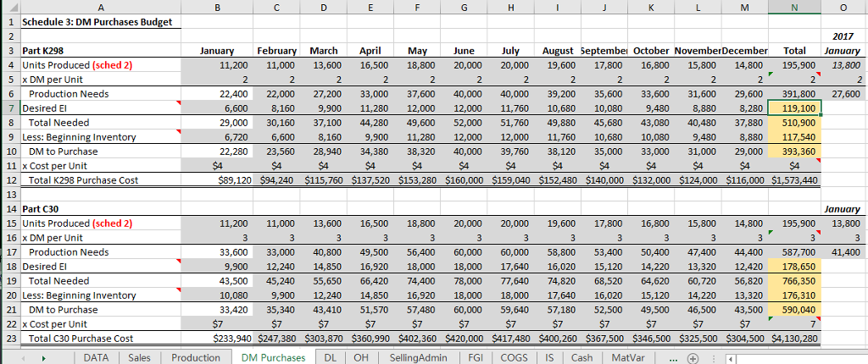Viewport: 868px width, 364px height.
Task: Select the 391,800 production needs total
Action: [793, 93]
